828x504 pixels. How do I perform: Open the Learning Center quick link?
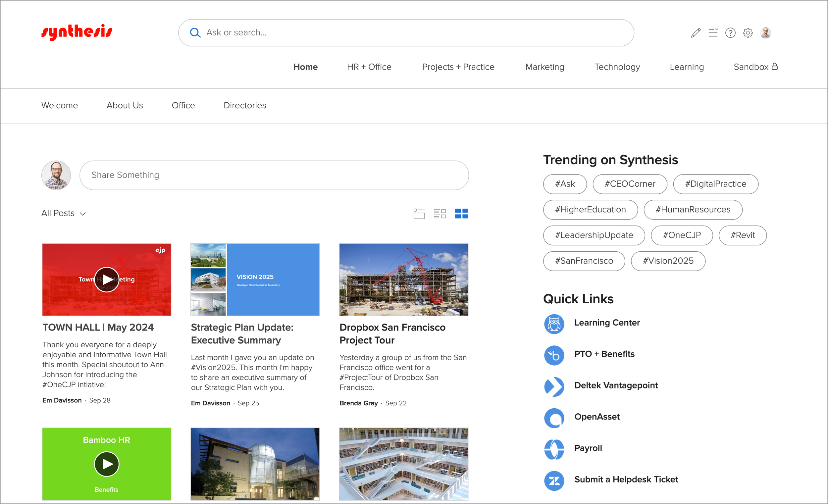click(x=607, y=323)
